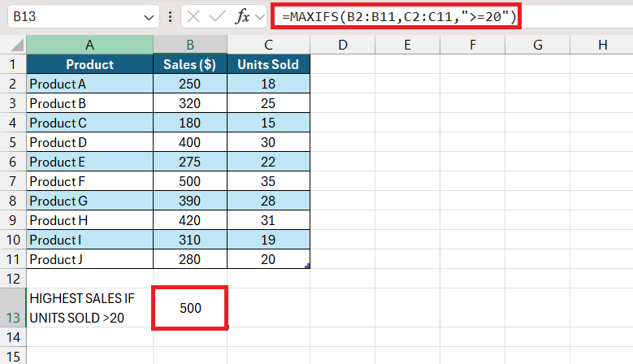This screenshot has width=633, height=364.
Task: Select row 12 header
Action: (x=13, y=279)
